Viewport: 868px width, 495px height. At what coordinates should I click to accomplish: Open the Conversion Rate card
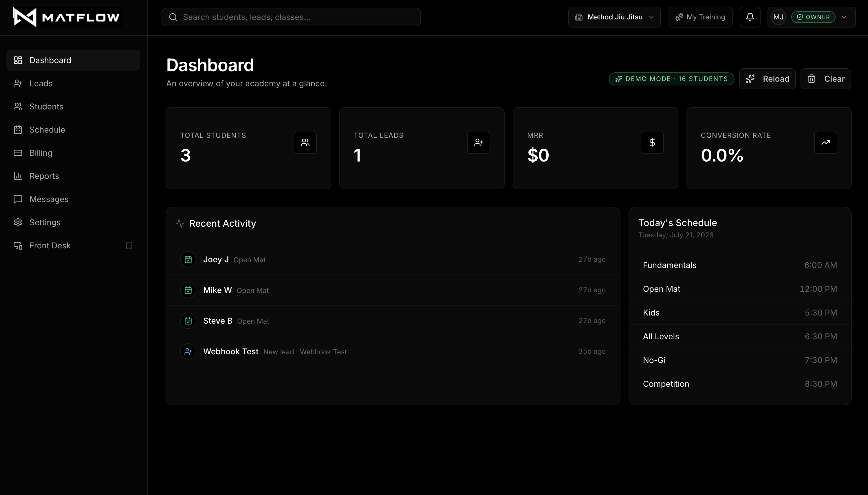(769, 148)
